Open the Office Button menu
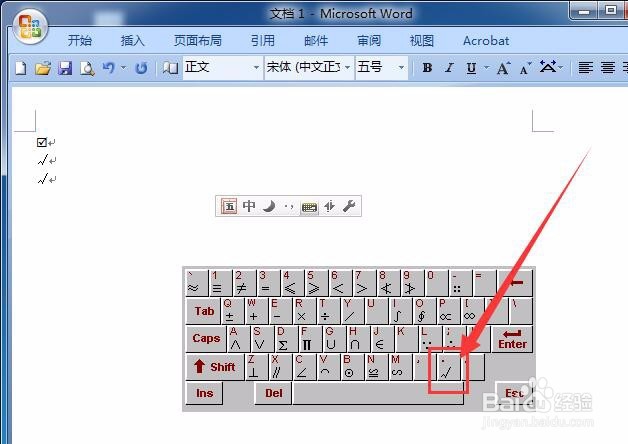628x444 pixels. click(x=30, y=27)
